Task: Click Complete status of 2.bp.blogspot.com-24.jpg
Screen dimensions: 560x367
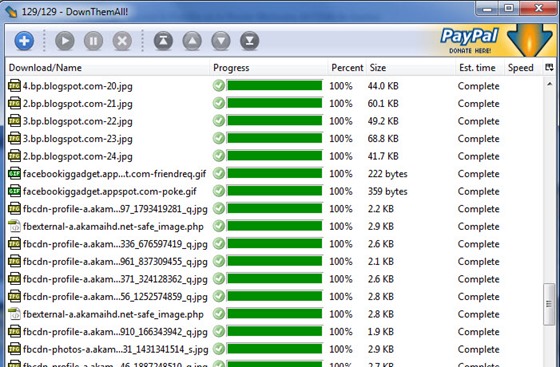Action: coord(479,156)
